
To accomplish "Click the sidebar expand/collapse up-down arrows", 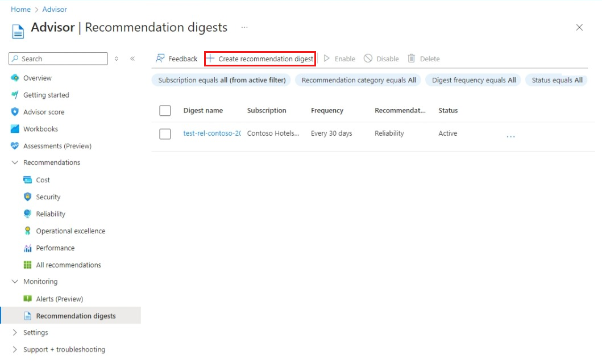I will [x=117, y=58].
